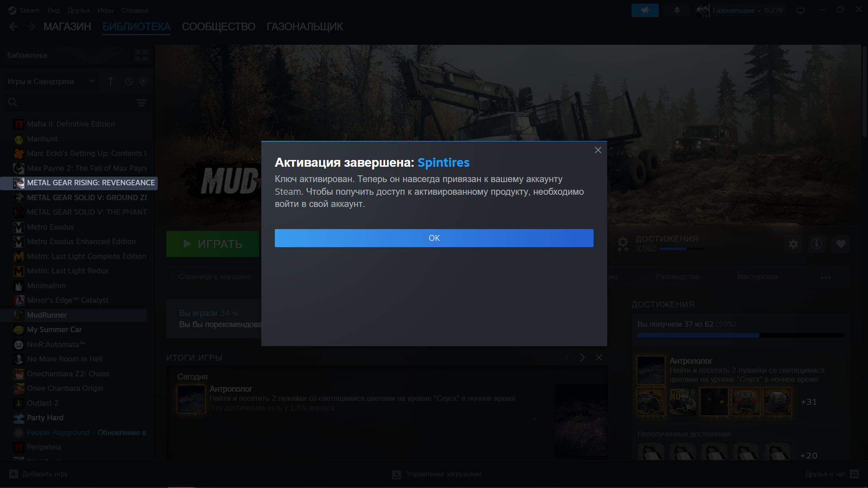
Task: Select My Summer Car in library list
Action: (54, 329)
